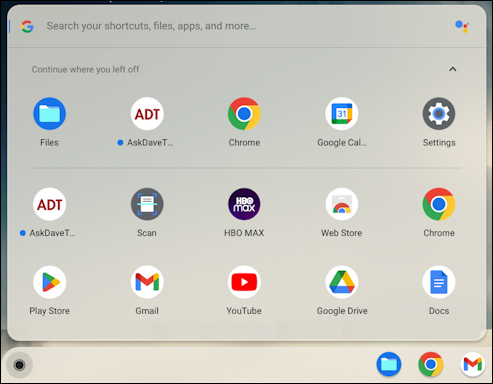
Task: Launch the YouTube app
Action: pos(244,282)
